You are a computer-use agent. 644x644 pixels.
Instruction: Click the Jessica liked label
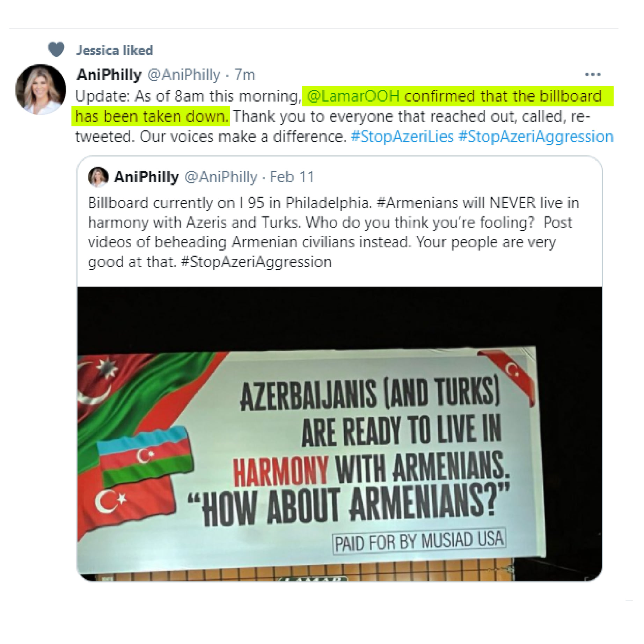(x=115, y=50)
